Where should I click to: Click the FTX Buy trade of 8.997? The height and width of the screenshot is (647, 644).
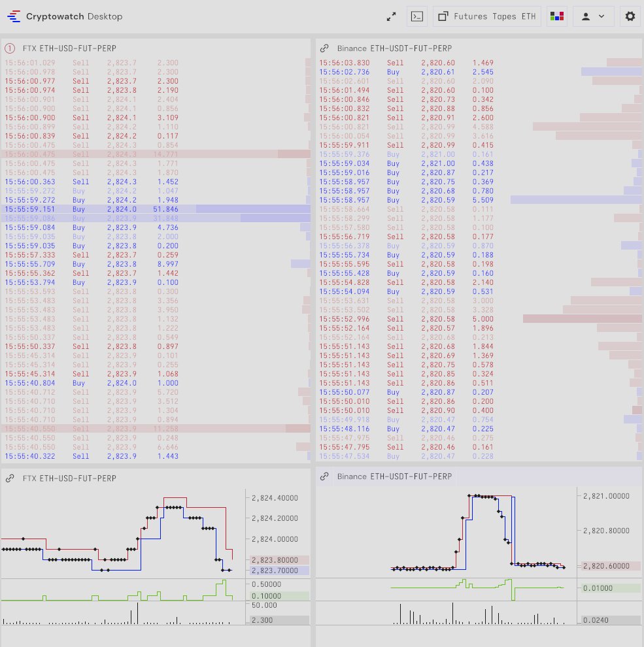click(156, 264)
